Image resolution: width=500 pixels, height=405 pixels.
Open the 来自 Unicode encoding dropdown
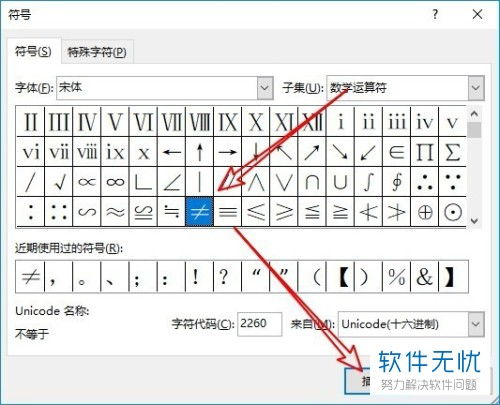tap(476, 324)
